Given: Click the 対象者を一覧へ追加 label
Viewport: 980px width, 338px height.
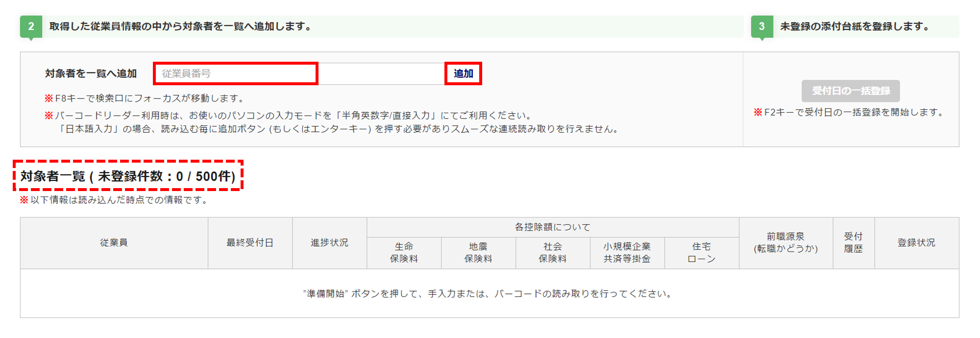Looking at the screenshot, I should pyautogui.click(x=91, y=73).
